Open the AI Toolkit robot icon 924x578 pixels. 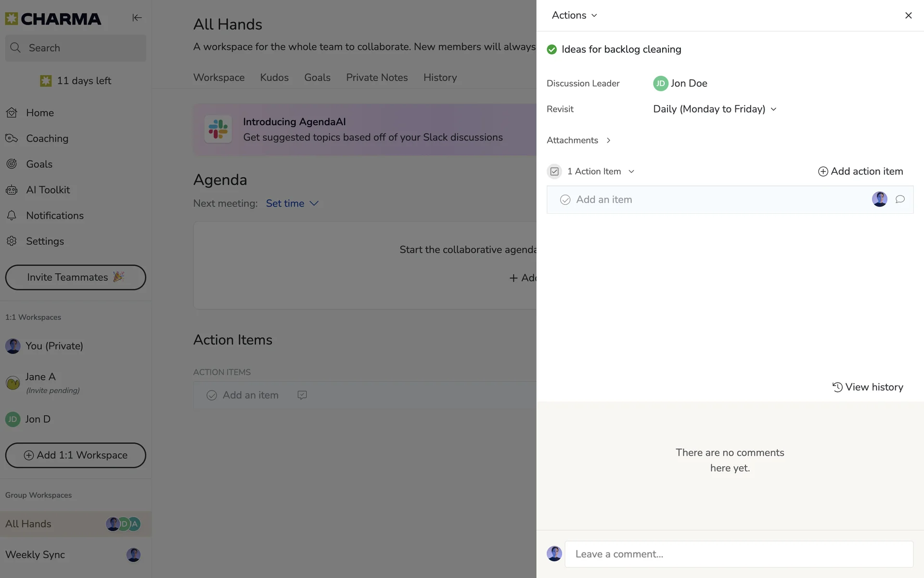coord(12,190)
